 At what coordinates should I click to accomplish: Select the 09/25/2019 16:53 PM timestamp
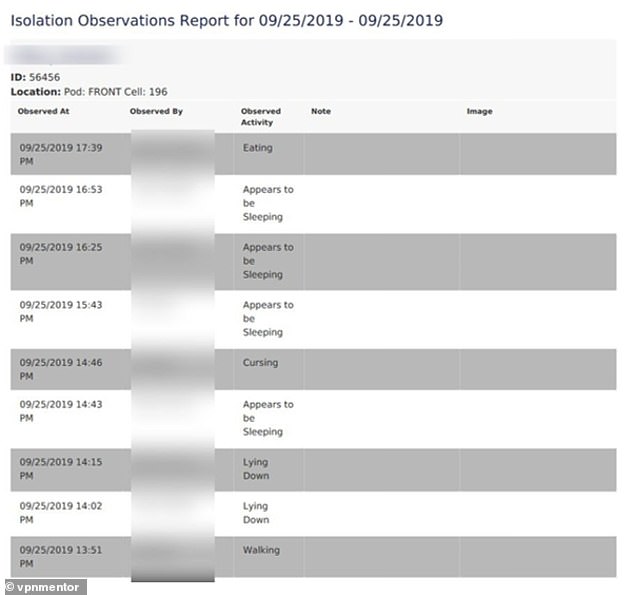[61, 196]
